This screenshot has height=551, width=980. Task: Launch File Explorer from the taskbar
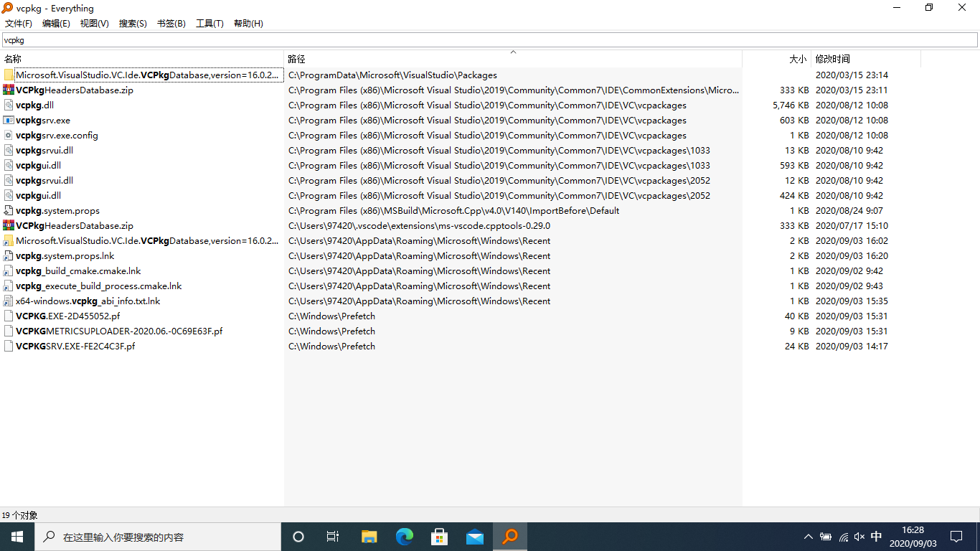pos(369,537)
